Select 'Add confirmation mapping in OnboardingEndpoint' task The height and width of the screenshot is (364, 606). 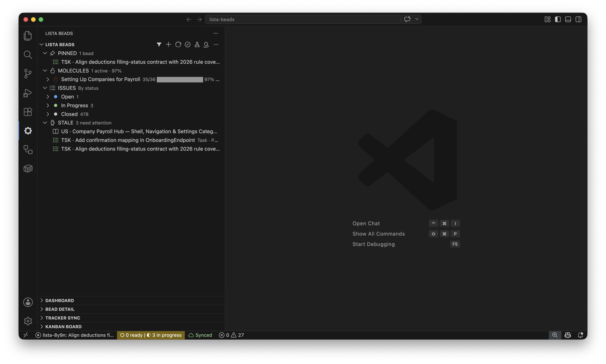coord(131,140)
